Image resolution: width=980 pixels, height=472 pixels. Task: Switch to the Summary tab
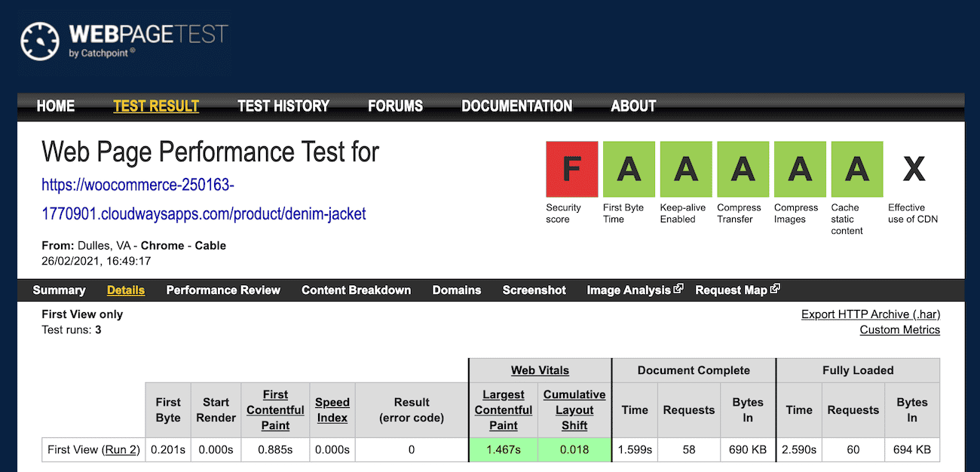coord(59,290)
